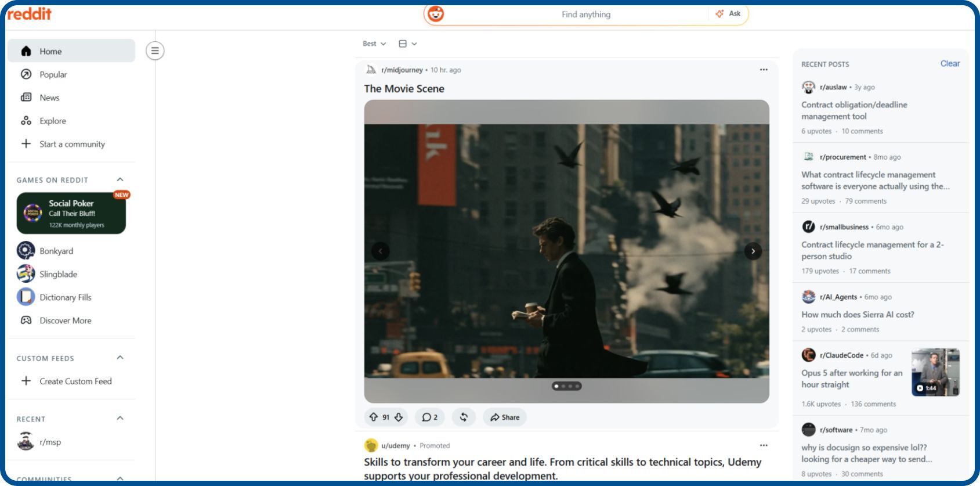Clear the Recent Posts list

[x=950, y=63]
